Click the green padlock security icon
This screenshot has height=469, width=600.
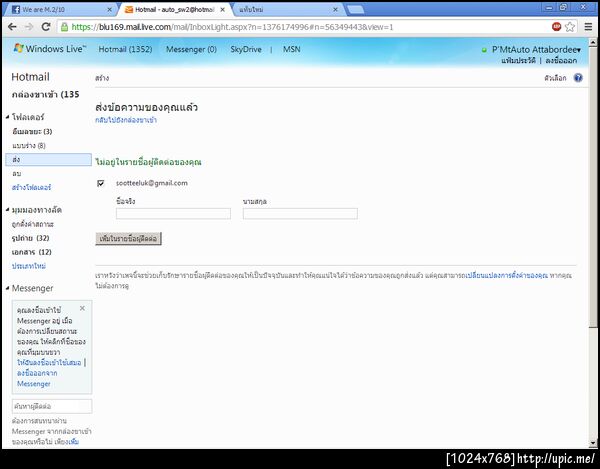[64, 27]
